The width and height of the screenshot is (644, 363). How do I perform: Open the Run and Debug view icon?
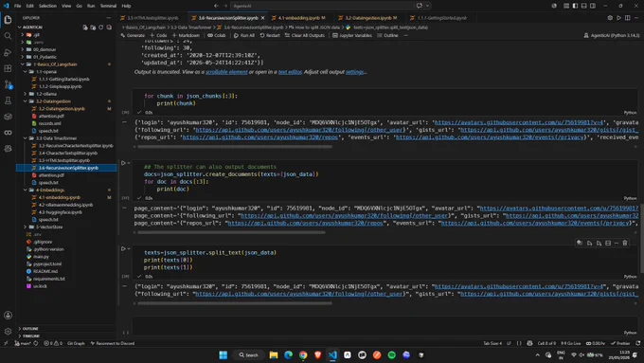[8, 52]
